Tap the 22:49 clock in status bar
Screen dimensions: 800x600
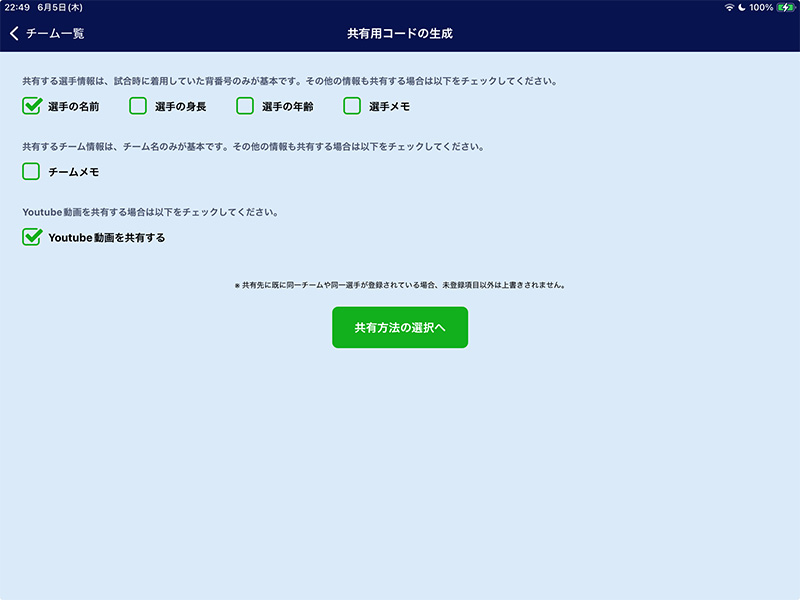(x=17, y=7)
